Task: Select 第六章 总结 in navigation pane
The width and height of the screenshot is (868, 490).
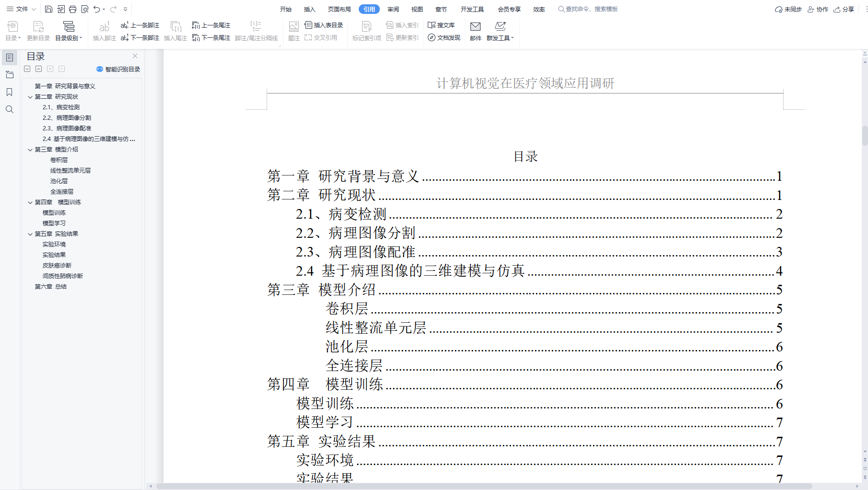Action: coord(50,287)
